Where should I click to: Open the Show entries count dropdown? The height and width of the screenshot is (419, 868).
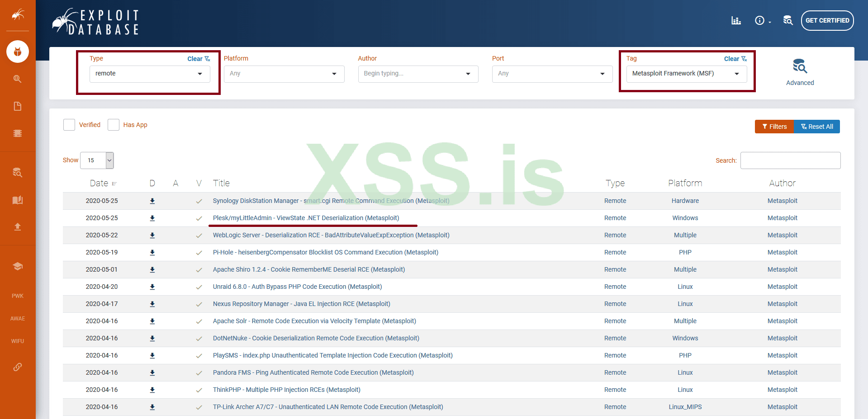point(97,160)
